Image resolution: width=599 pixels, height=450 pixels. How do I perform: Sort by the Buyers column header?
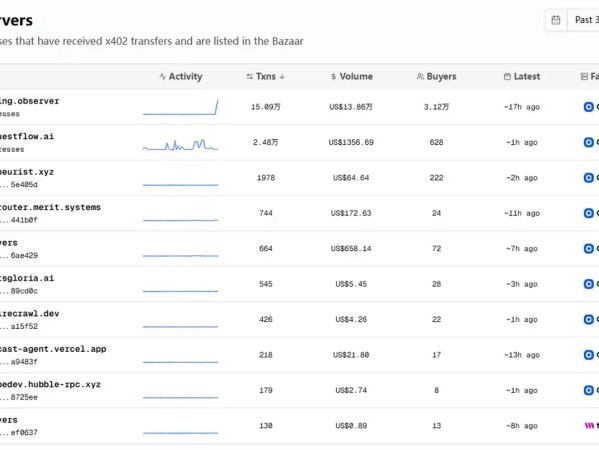tap(436, 76)
